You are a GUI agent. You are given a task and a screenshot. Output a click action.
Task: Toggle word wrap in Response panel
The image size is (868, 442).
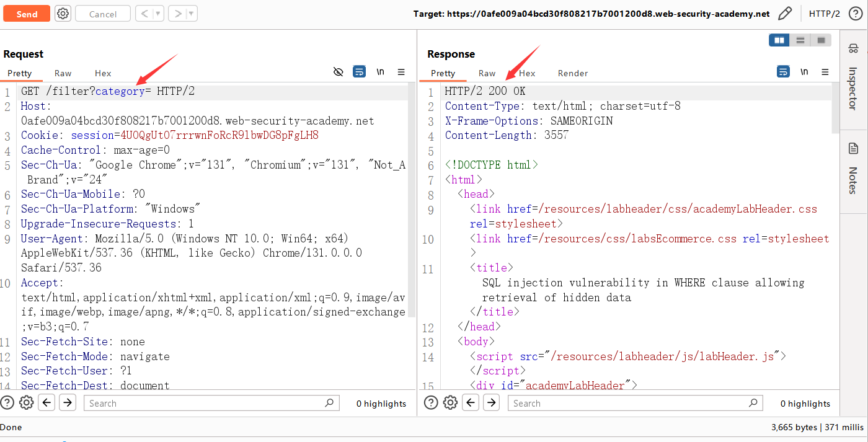pyautogui.click(x=783, y=72)
